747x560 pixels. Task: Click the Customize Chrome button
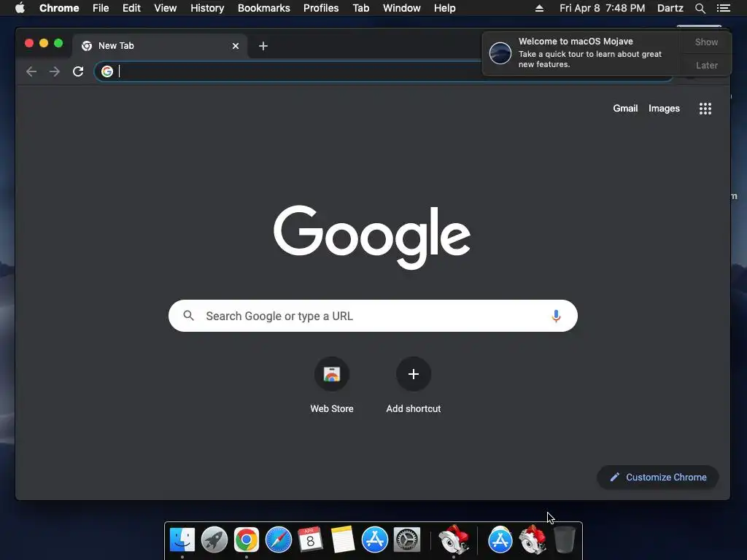657,477
